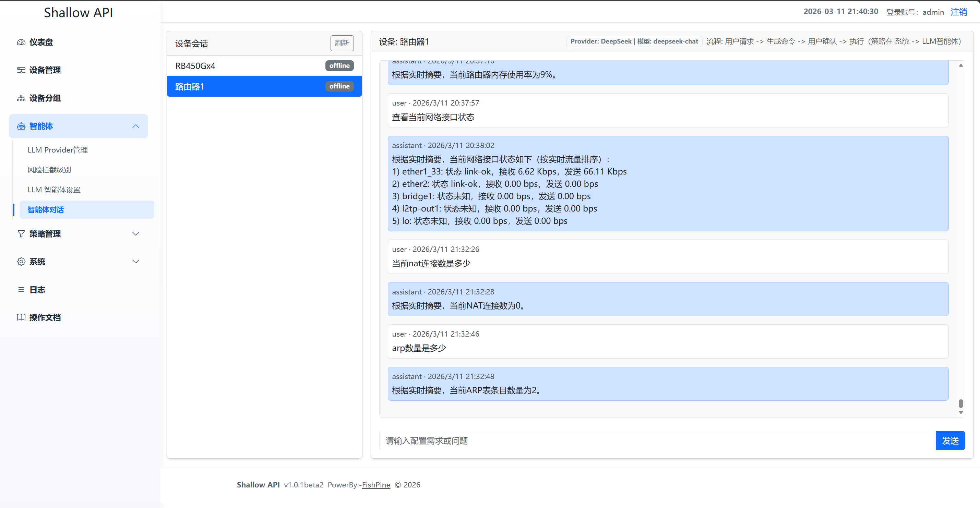Expand the 策略管理 submenu chevron

coord(136,234)
